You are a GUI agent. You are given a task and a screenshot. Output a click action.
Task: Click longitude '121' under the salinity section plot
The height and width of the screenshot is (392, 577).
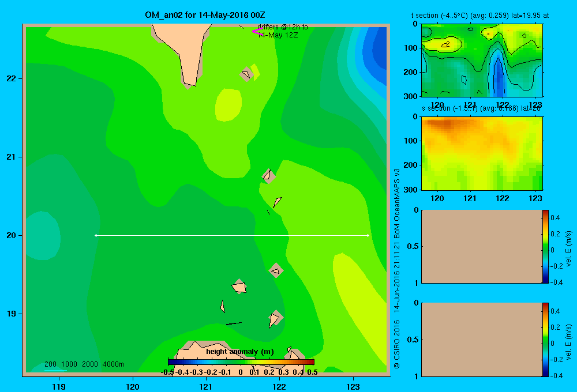470,198
